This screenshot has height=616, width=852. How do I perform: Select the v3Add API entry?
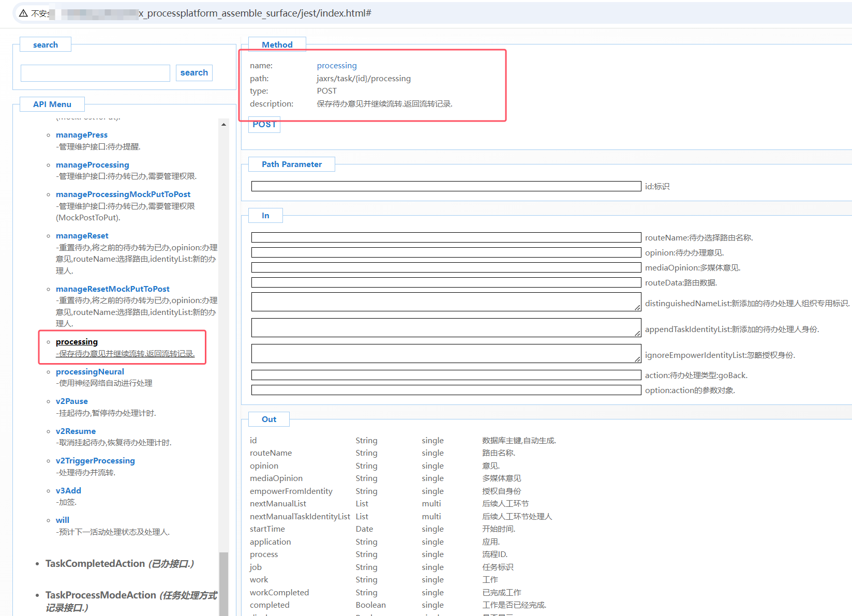tap(68, 491)
